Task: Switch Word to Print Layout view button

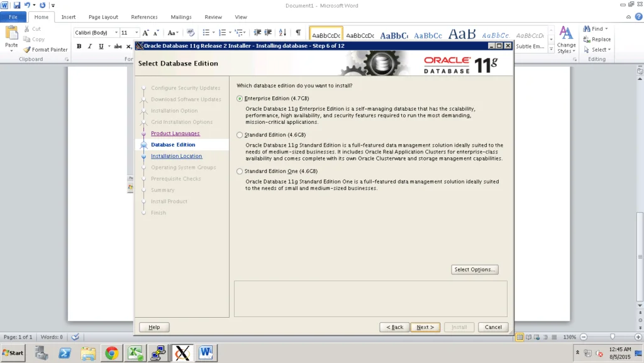Action: 519,337
